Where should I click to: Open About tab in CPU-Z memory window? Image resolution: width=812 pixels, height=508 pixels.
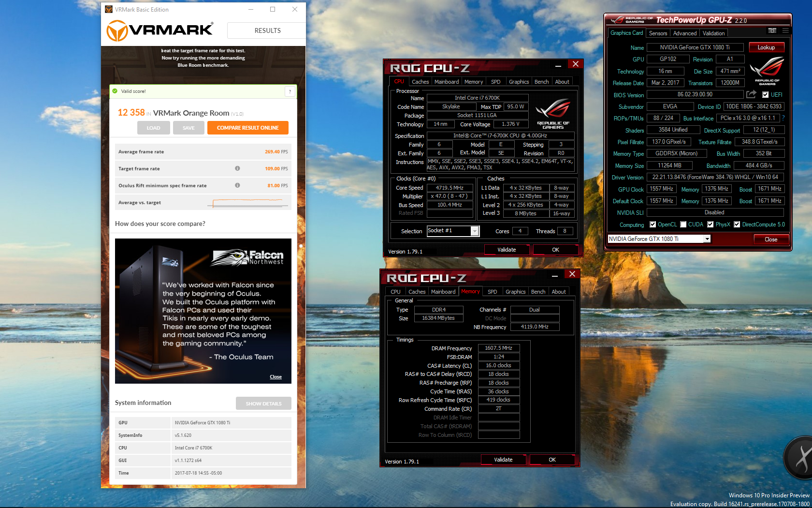[x=559, y=292]
